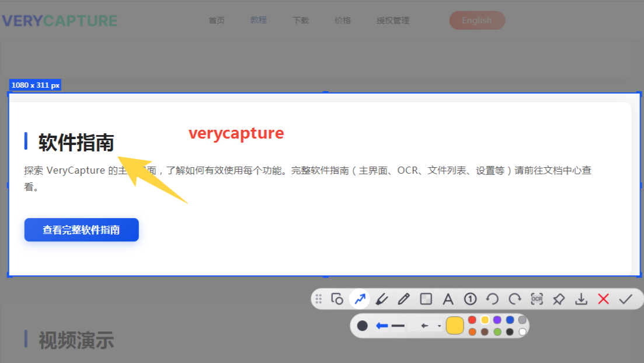Choose the green color swatch
The width and height of the screenshot is (644, 363).
(497, 332)
